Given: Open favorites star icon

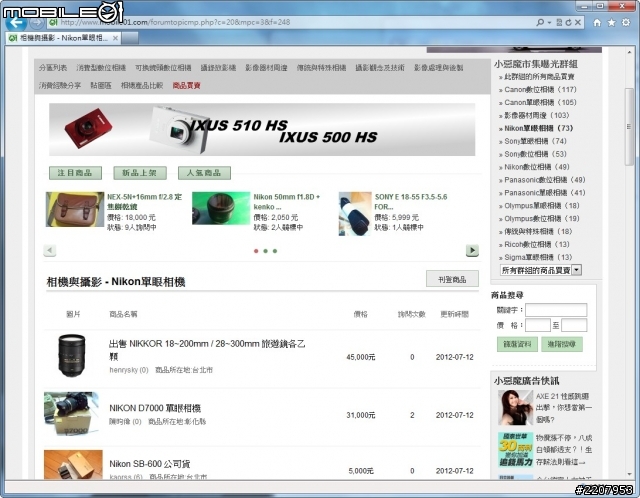Looking at the screenshot, I should click(611, 22).
